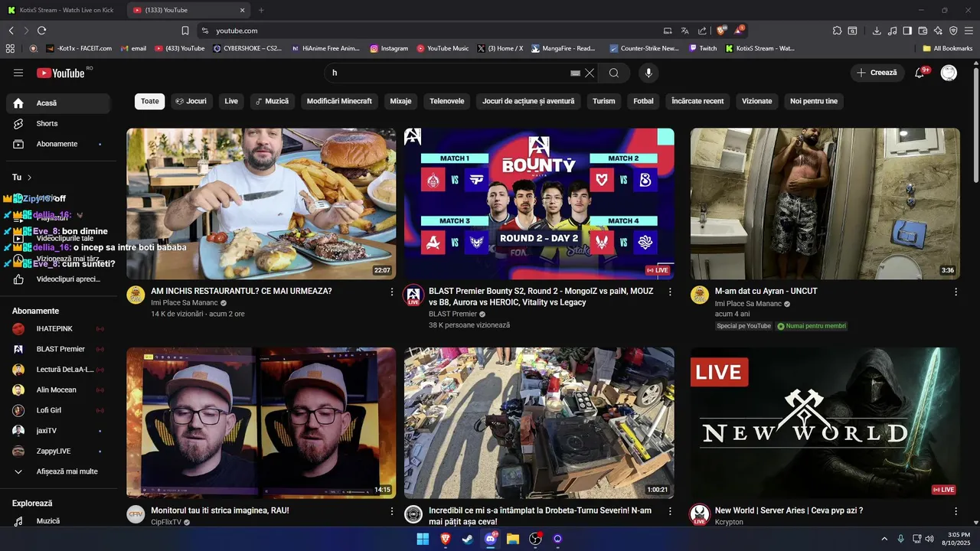The image size is (980, 551).
Task: Open the Kcrypton channel avatar
Action: [x=700, y=514]
